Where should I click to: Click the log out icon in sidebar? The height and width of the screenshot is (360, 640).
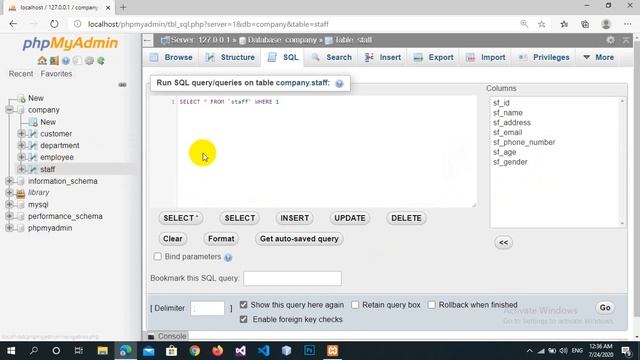(54, 61)
